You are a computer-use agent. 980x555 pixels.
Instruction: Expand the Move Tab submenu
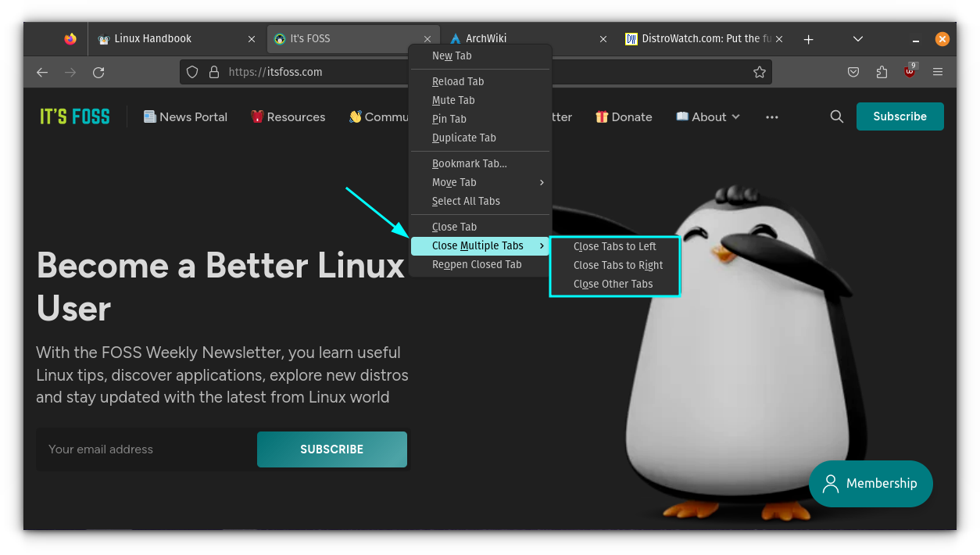pos(454,182)
